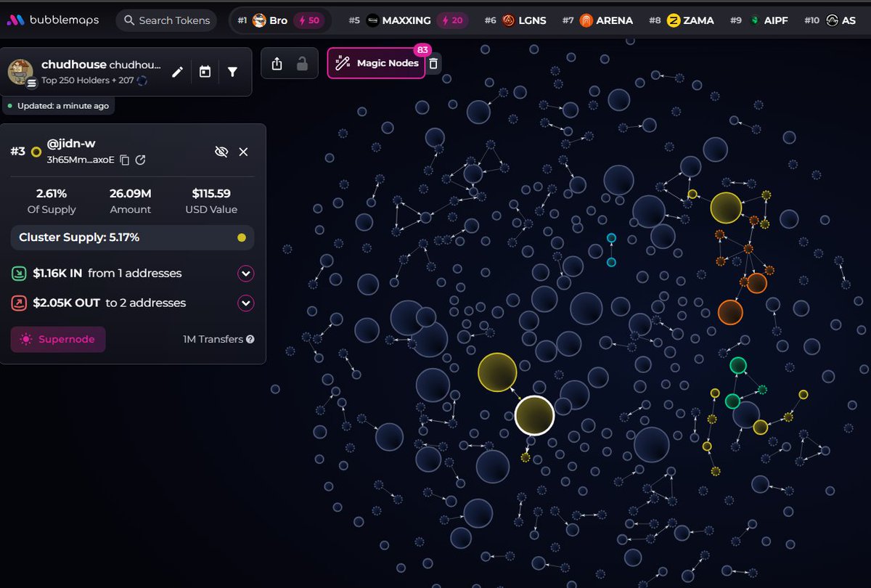The width and height of the screenshot is (871, 588).
Task: Click the 26.09M Amount value
Action: (131, 194)
